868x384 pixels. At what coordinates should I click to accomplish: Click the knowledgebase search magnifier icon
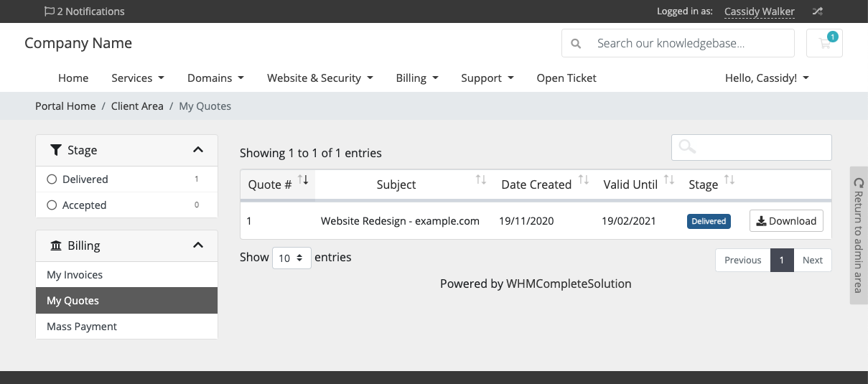[576, 43]
